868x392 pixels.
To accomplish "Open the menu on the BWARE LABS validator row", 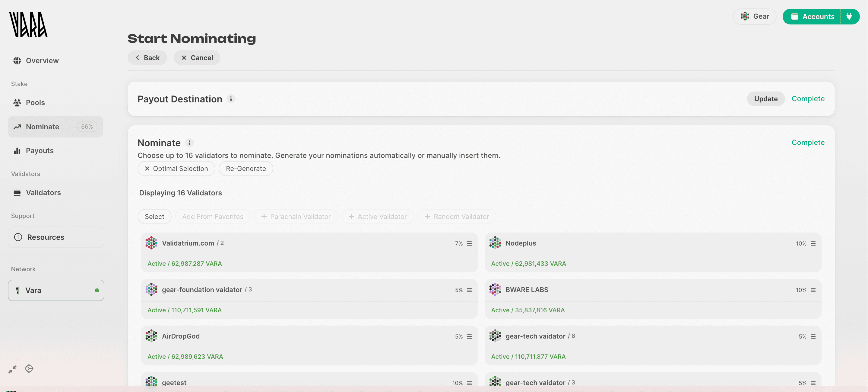I will coord(813,290).
